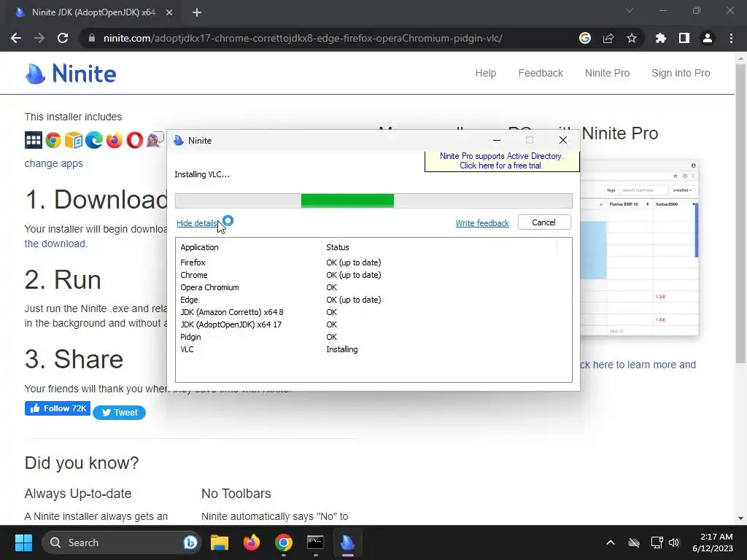
Task: Click the Chrome taskbar icon
Action: 284,542
